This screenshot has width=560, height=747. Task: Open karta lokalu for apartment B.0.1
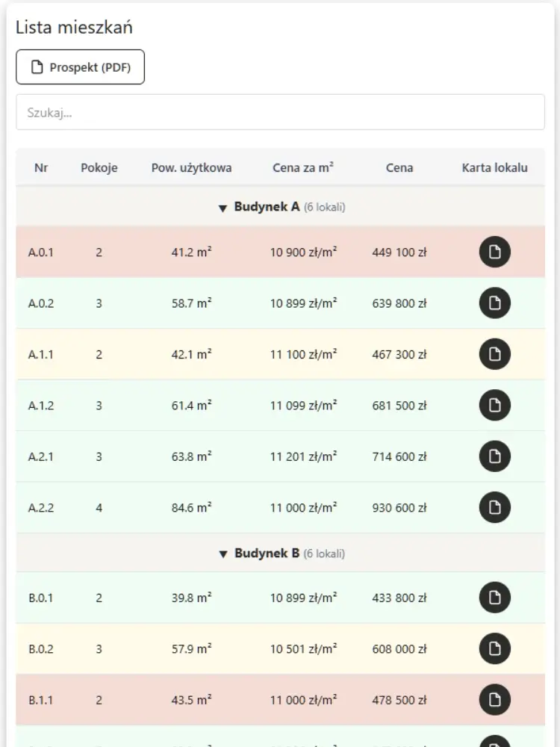pyautogui.click(x=495, y=598)
